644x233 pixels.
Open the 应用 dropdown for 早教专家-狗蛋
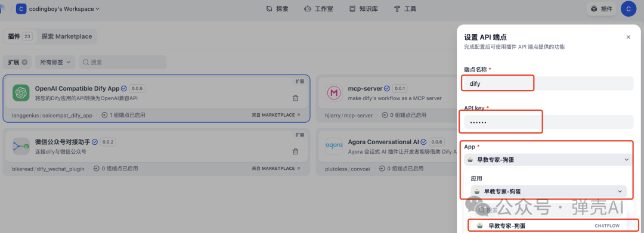click(549, 191)
